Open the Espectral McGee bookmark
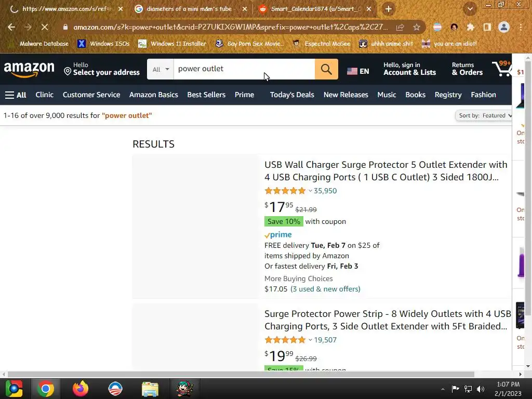The width and height of the screenshot is (532, 399). (x=322, y=44)
